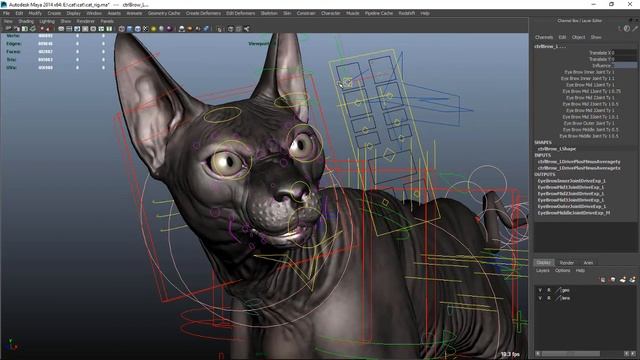640x360 pixels.
Task: Open the viewport Panels menu
Action: (x=107, y=21)
